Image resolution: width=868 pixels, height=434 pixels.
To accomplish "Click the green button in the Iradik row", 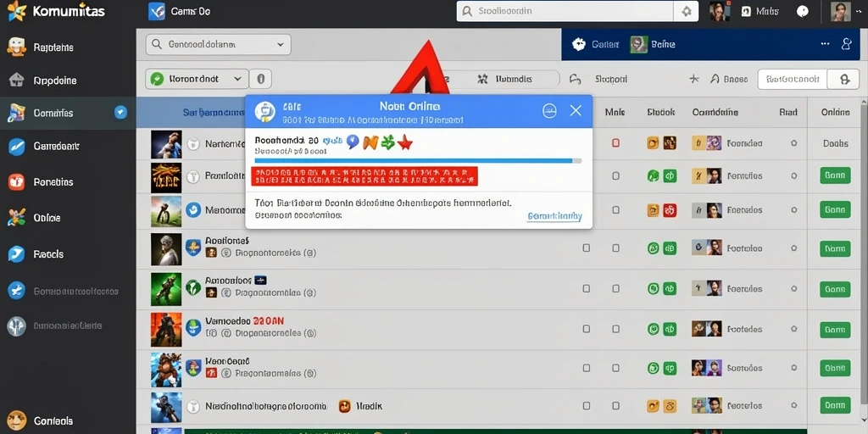I will click(x=835, y=406).
